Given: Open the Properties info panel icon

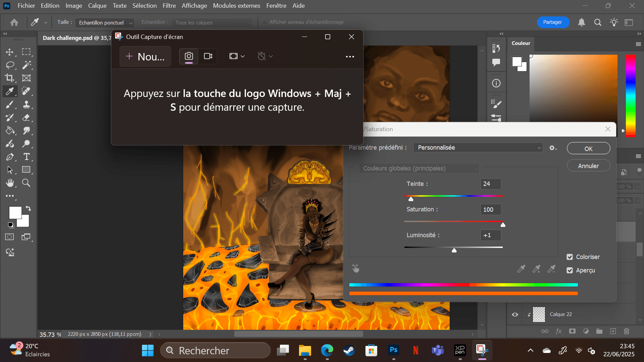Looking at the screenshot, I should 496,83.
